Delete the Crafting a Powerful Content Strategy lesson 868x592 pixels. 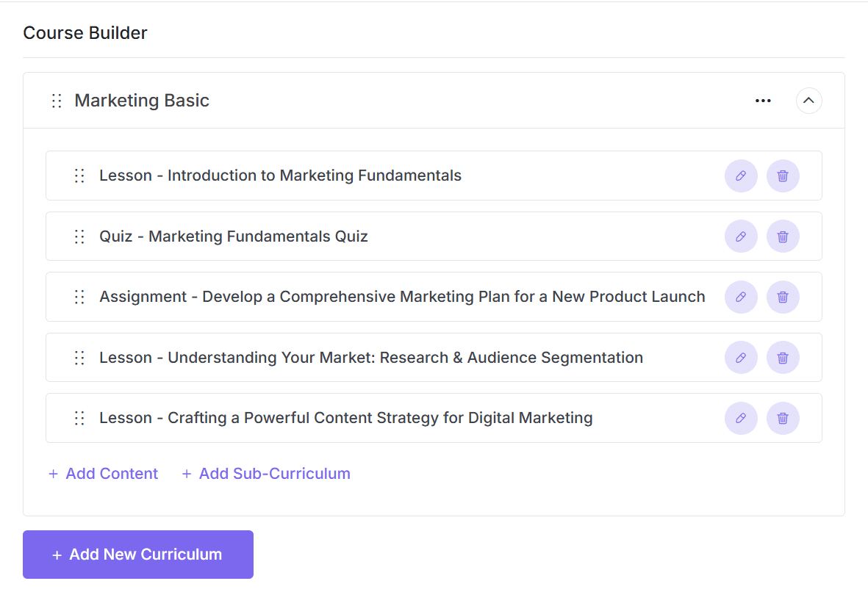[x=783, y=418]
